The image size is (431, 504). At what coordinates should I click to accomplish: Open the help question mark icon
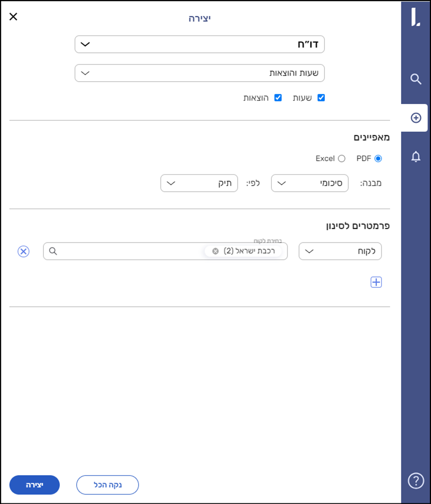[416, 481]
